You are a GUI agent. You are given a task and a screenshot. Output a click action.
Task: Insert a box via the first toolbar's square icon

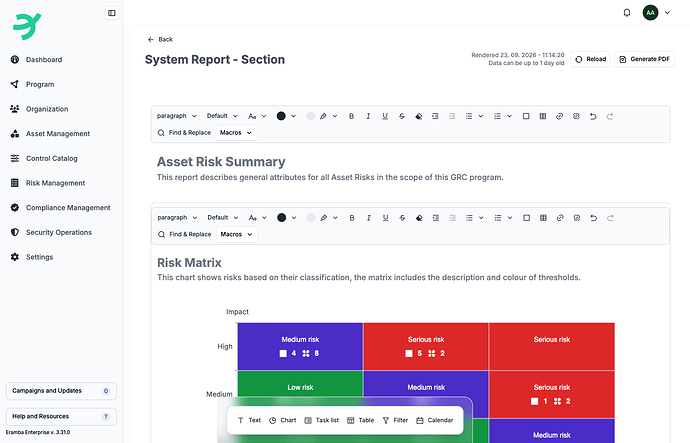tap(526, 116)
